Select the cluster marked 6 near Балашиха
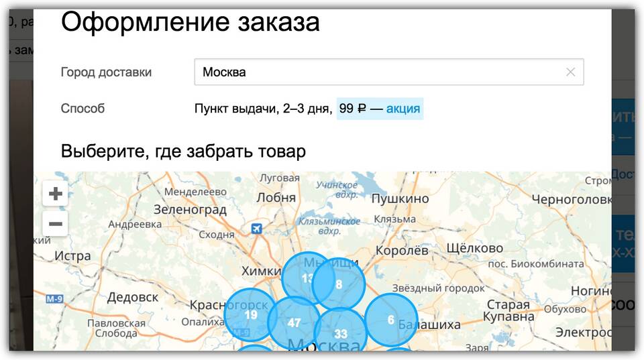The width and height of the screenshot is (644, 360). 391,320
